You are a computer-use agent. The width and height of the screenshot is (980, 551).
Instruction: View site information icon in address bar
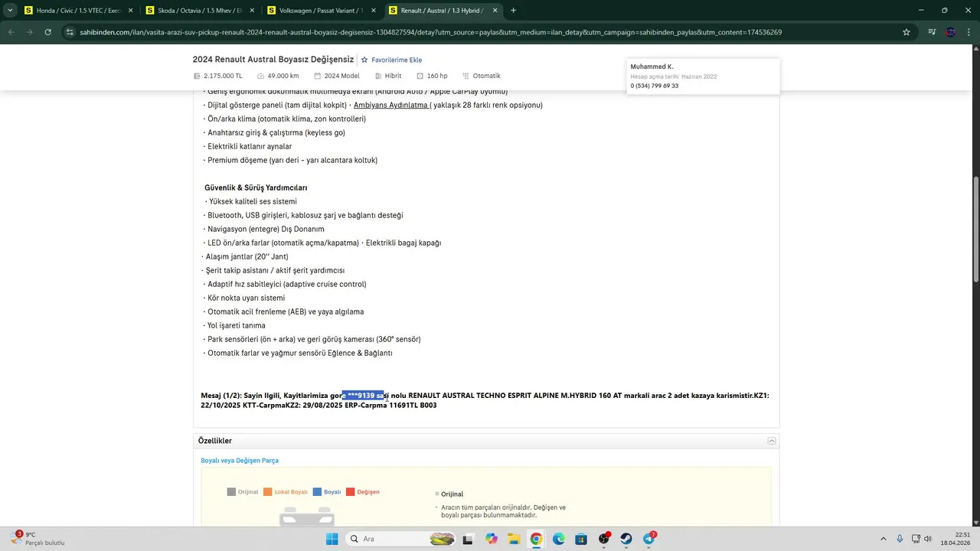coord(70,32)
